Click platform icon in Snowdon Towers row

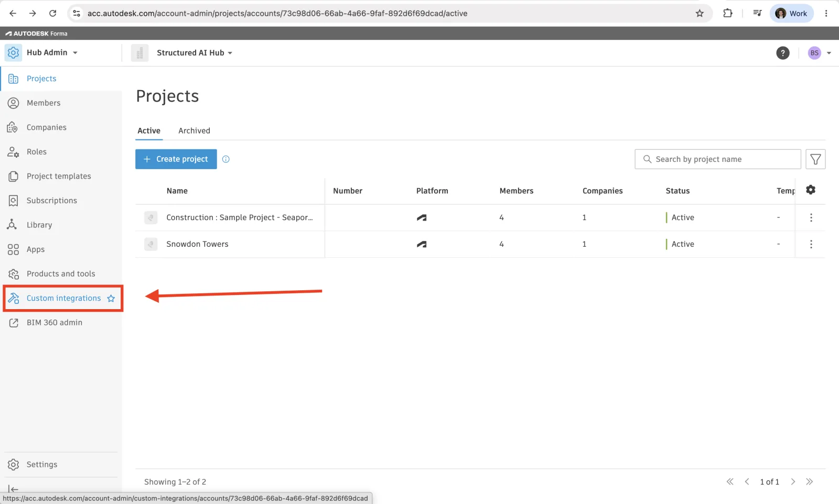(x=422, y=245)
